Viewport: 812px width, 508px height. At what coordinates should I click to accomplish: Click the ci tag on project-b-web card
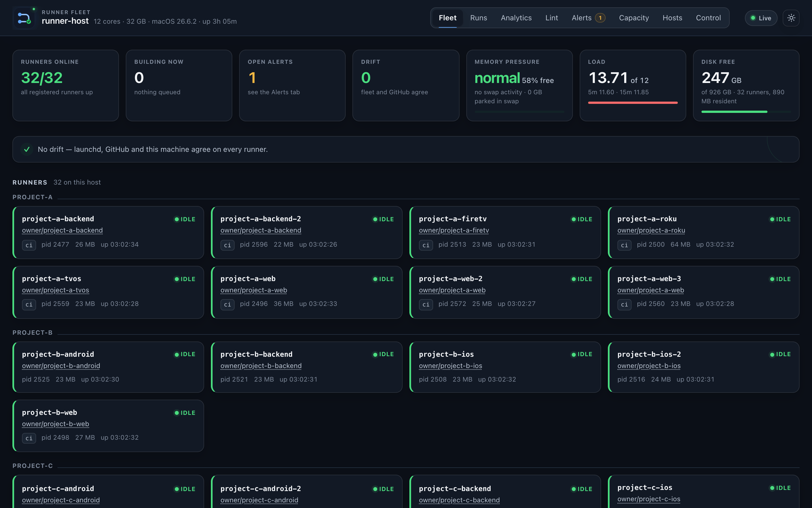point(29,438)
